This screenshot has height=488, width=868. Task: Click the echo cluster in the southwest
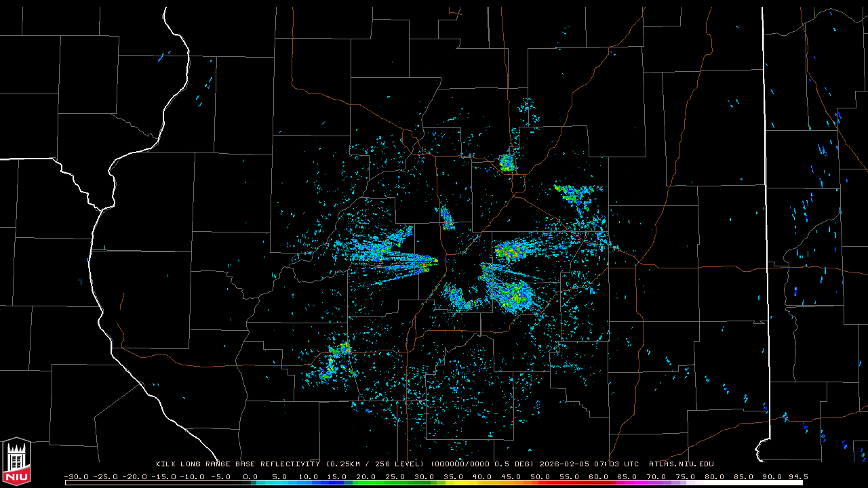click(336, 361)
